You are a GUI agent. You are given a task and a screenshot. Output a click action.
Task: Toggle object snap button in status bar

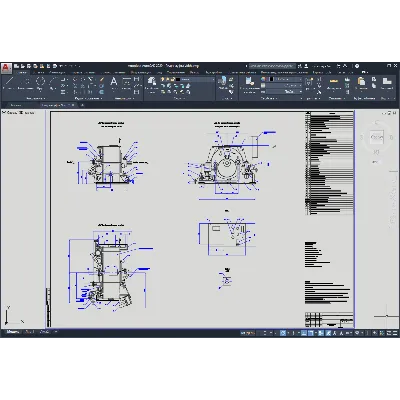(x=311, y=333)
